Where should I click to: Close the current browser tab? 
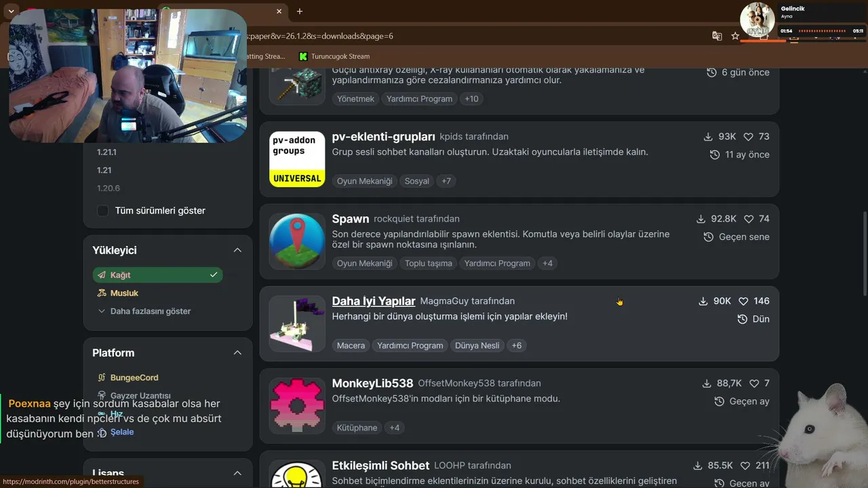(279, 11)
